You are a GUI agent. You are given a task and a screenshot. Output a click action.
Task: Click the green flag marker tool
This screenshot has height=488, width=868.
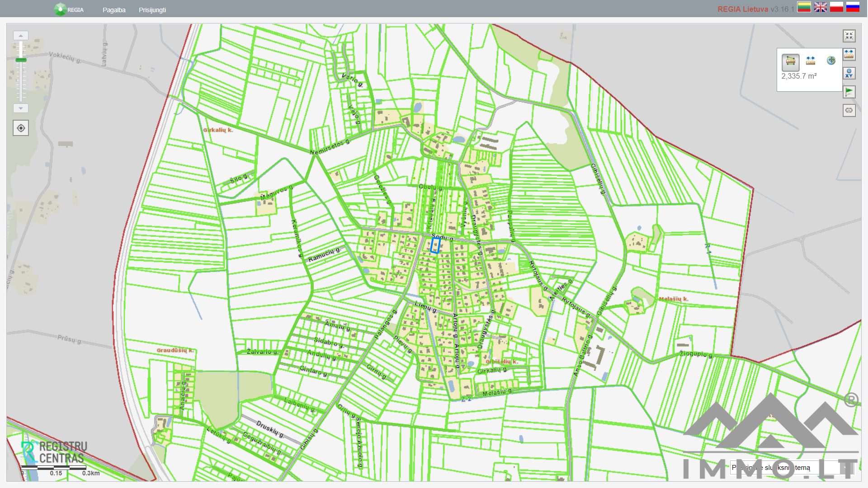coord(849,92)
